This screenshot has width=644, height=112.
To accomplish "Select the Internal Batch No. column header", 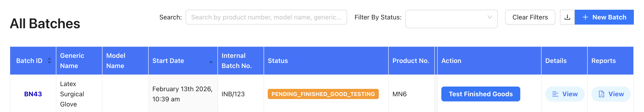I will pos(237,61).
